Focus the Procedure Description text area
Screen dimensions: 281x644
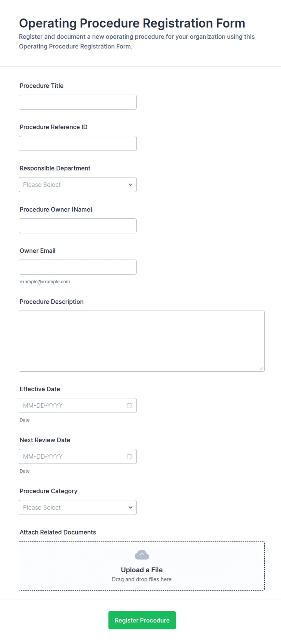(142, 341)
